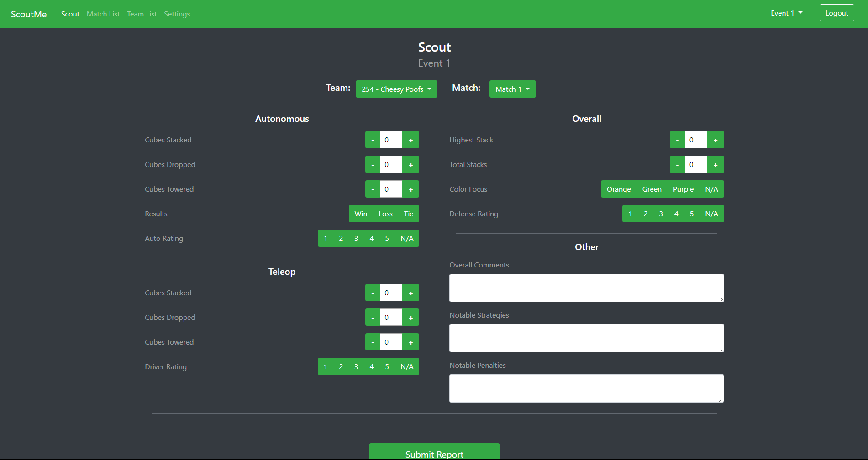Click the Overall Comments text box
868x460 pixels.
[586, 288]
